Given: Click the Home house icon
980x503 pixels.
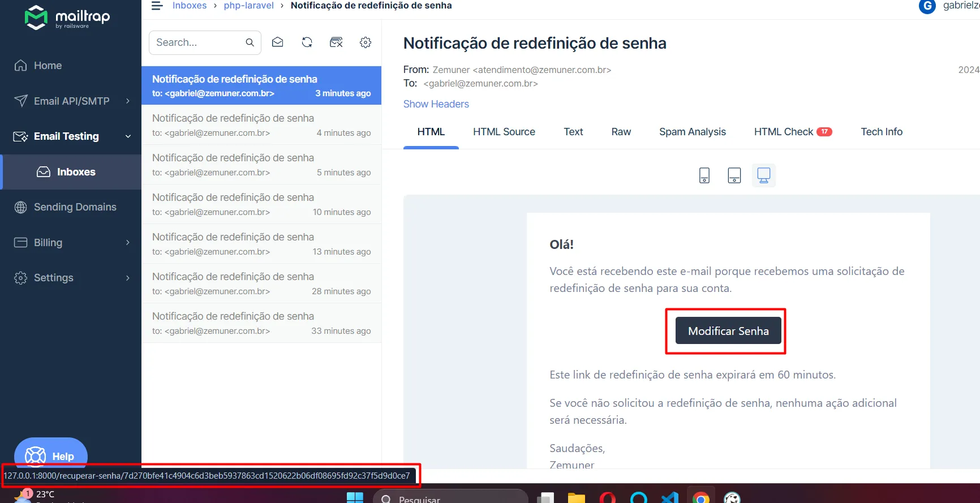Looking at the screenshot, I should (x=20, y=66).
